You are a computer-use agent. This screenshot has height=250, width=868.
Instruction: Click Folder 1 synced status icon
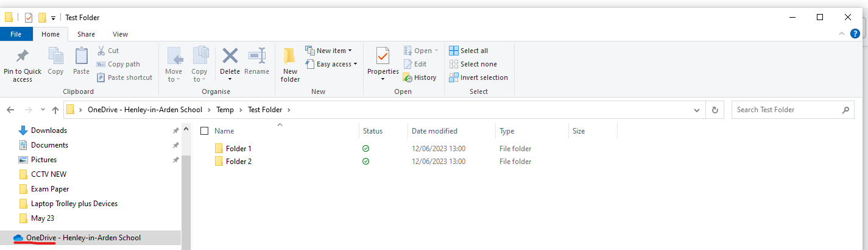[365, 148]
